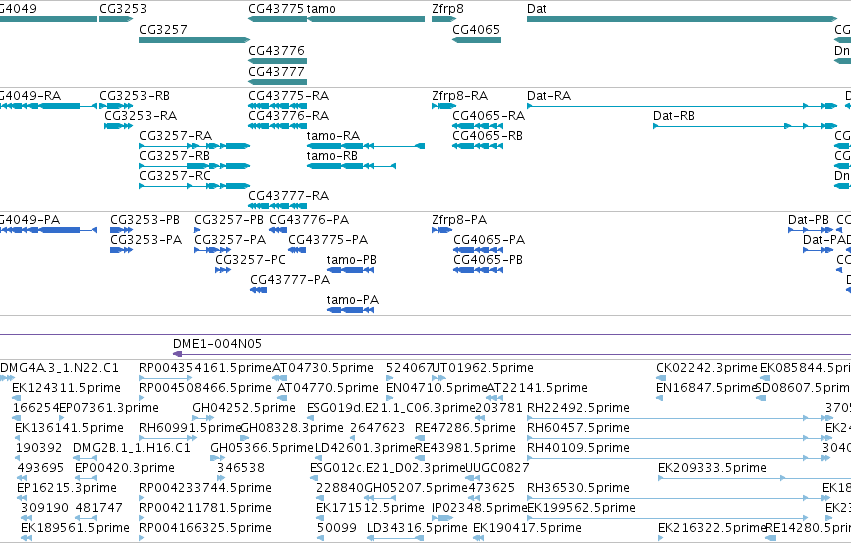Select EST RH40109.5prime

pos(579,448)
